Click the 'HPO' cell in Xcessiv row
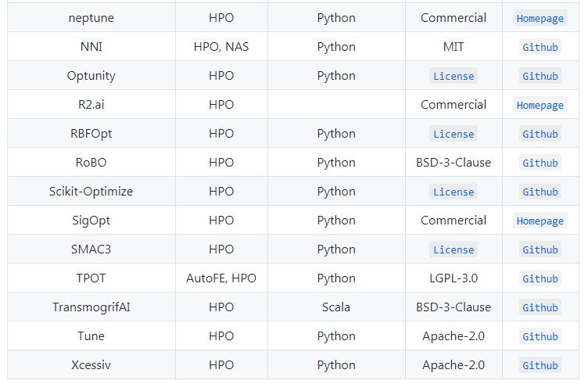The image size is (588, 384). pos(221,364)
